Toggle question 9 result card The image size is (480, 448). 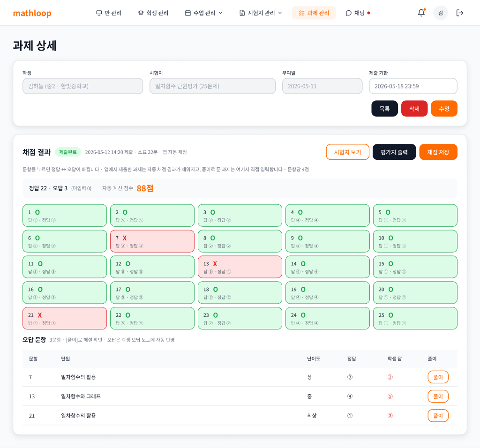coord(328,241)
